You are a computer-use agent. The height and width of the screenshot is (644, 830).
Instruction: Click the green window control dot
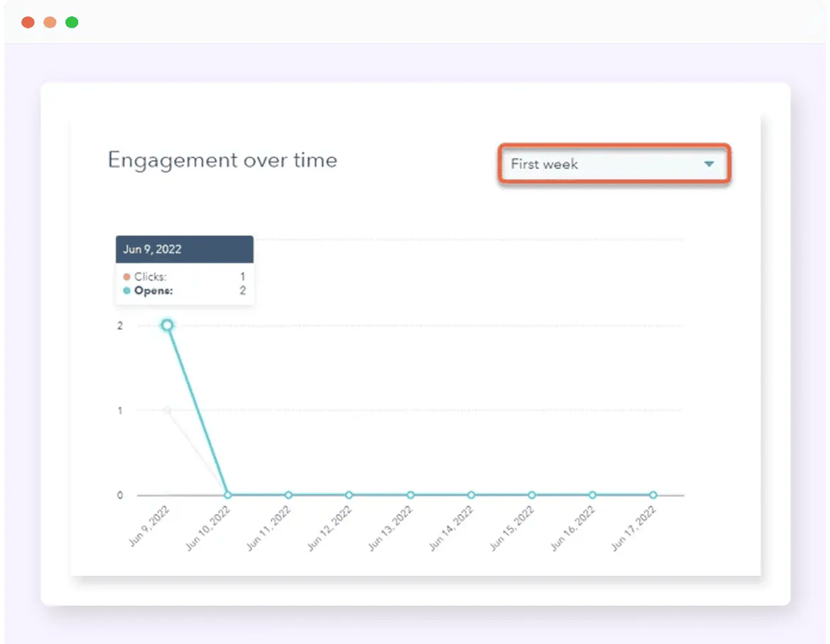tap(71, 22)
